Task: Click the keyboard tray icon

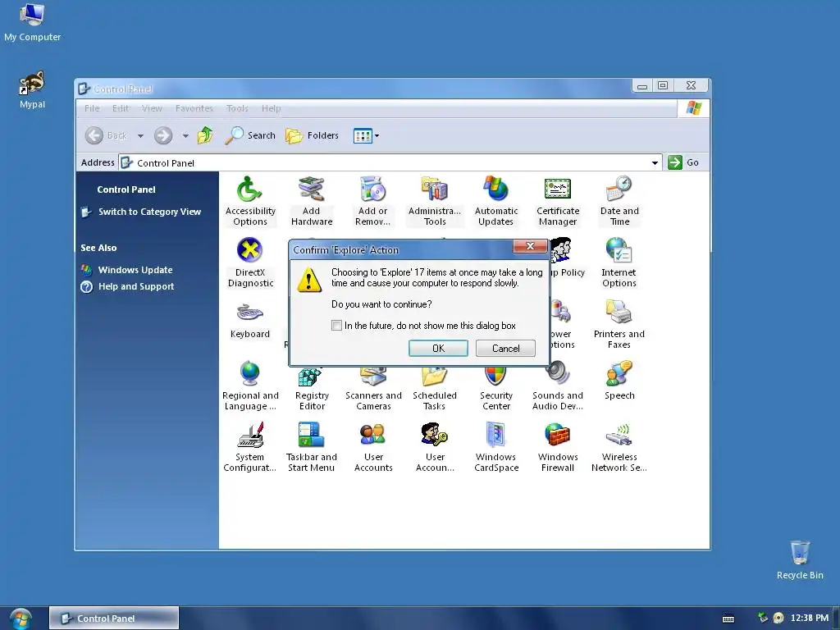Action: 728,619
